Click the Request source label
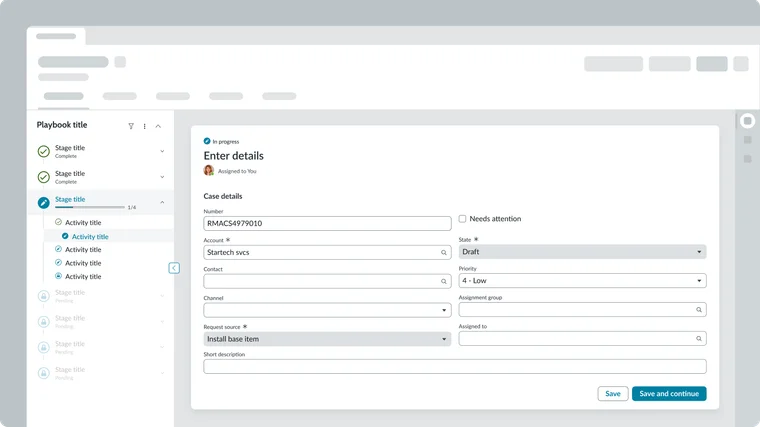760x427 pixels. 222,327
